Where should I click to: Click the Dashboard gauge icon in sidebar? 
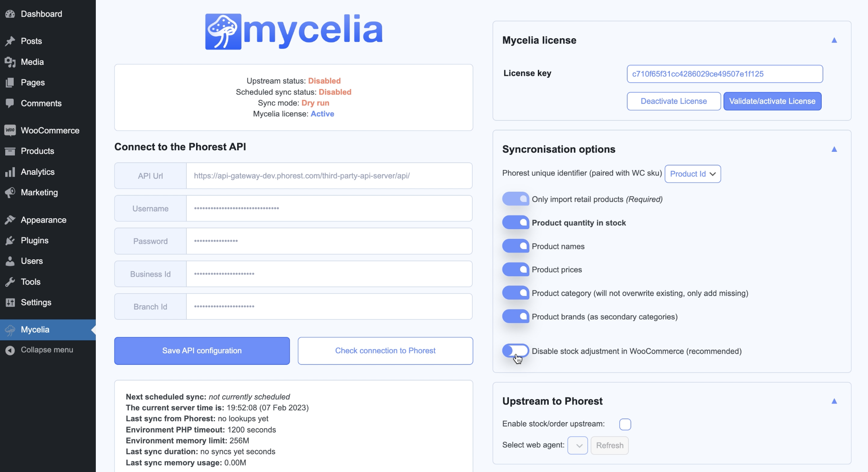click(x=10, y=14)
